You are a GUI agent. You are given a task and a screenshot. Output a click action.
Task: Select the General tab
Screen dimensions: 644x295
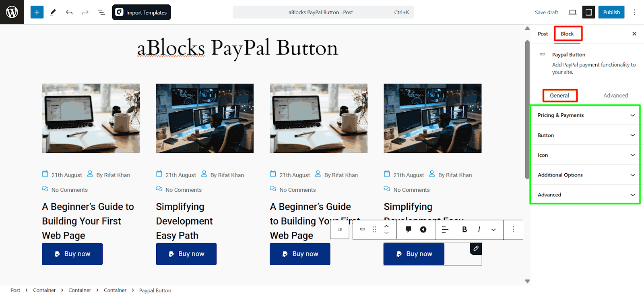pyautogui.click(x=559, y=96)
